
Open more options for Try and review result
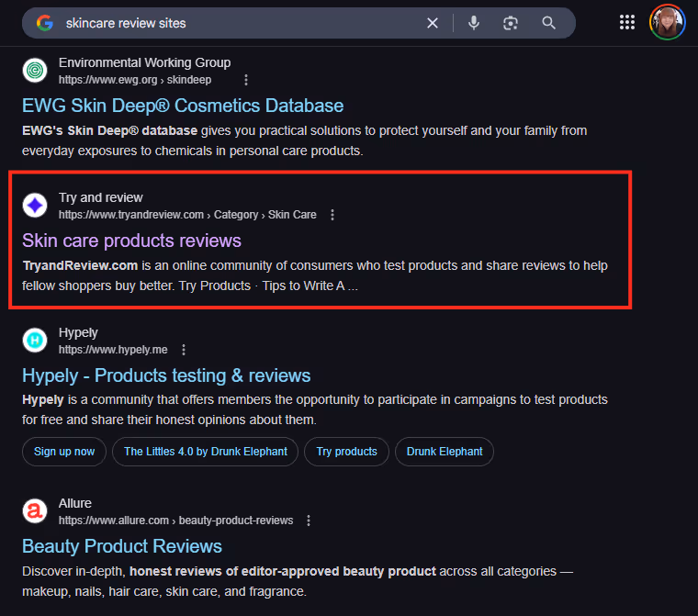click(332, 215)
